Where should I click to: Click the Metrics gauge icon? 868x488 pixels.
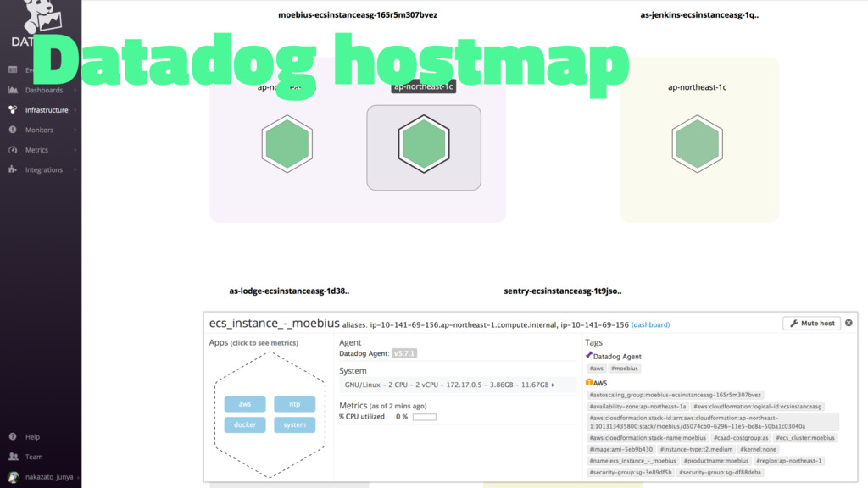(x=13, y=149)
